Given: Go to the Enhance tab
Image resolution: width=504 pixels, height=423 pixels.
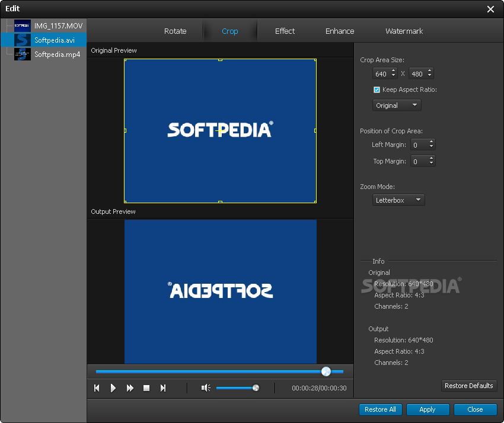Looking at the screenshot, I should click(x=340, y=31).
